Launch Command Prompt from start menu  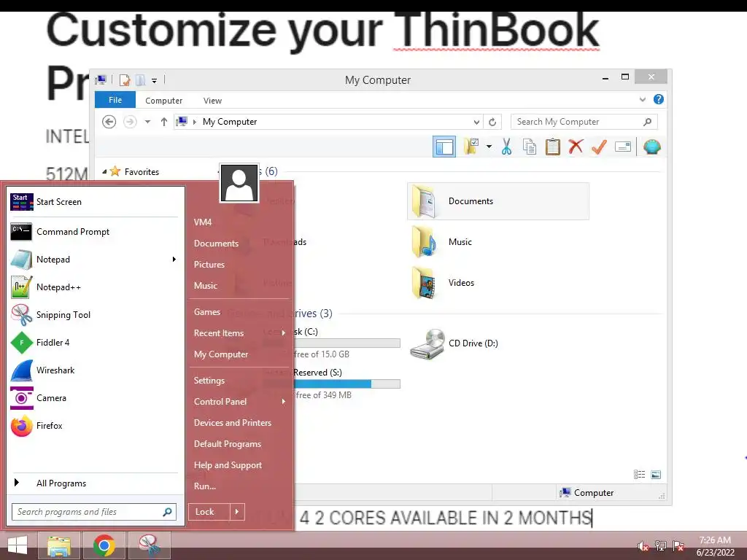click(94, 232)
